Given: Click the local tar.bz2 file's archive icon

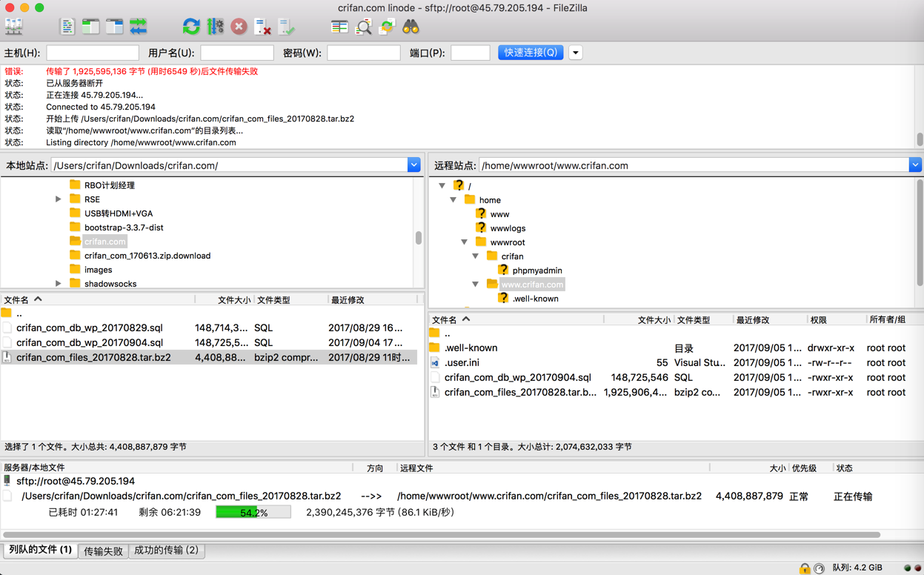Looking at the screenshot, I should (7, 357).
